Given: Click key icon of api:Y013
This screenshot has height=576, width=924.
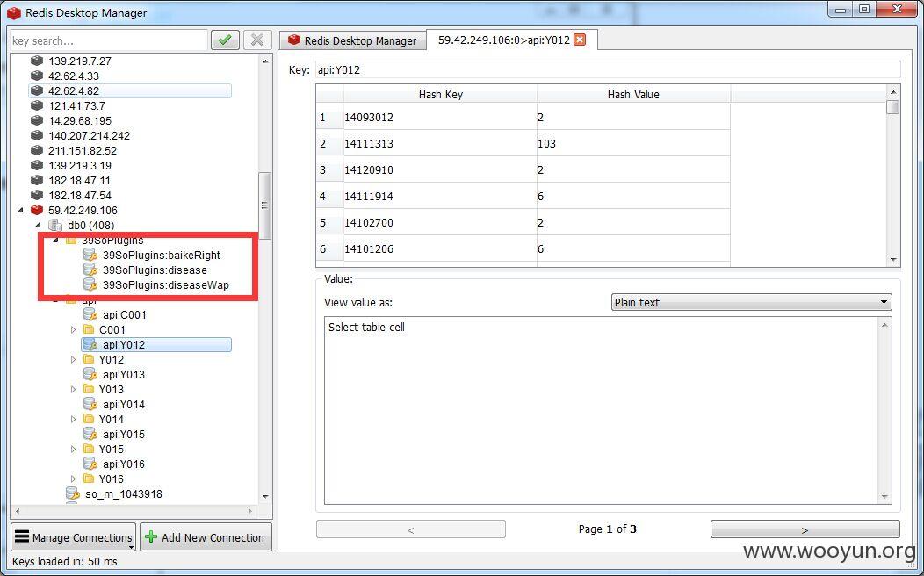Looking at the screenshot, I should click(90, 374).
